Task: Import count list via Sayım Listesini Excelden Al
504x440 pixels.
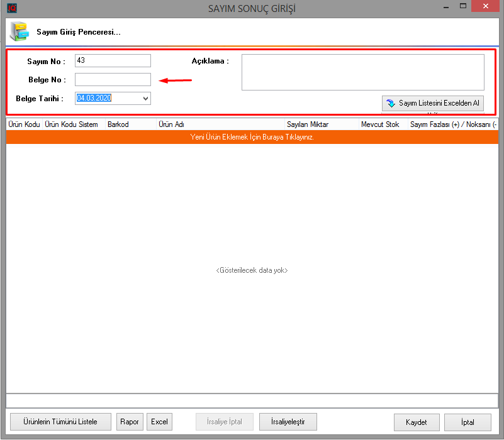Action: [x=433, y=103]
